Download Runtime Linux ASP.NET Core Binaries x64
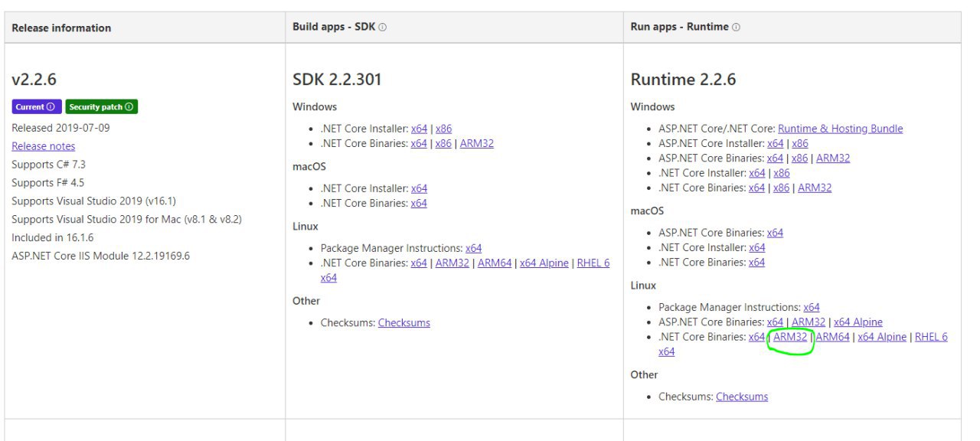 click(x=776, y=322)
